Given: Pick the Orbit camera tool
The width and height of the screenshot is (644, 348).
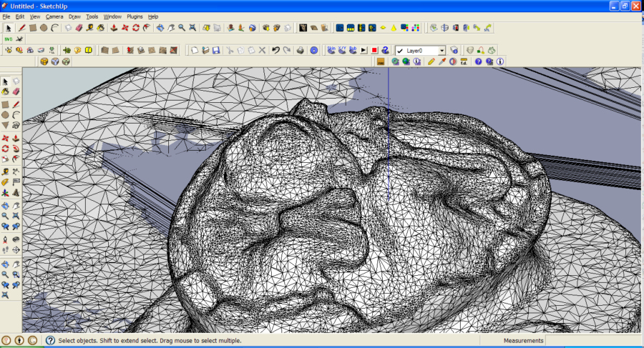Looking at the screenshot, I should (160, 28).
